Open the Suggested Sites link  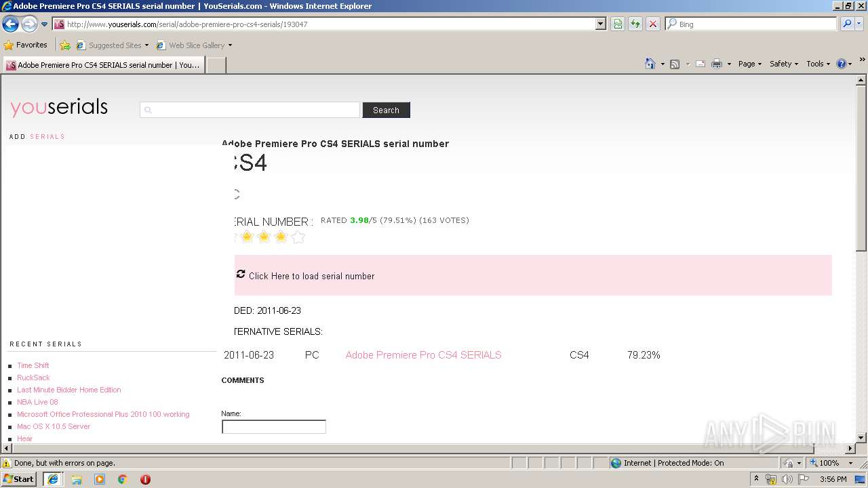[112, 45]
